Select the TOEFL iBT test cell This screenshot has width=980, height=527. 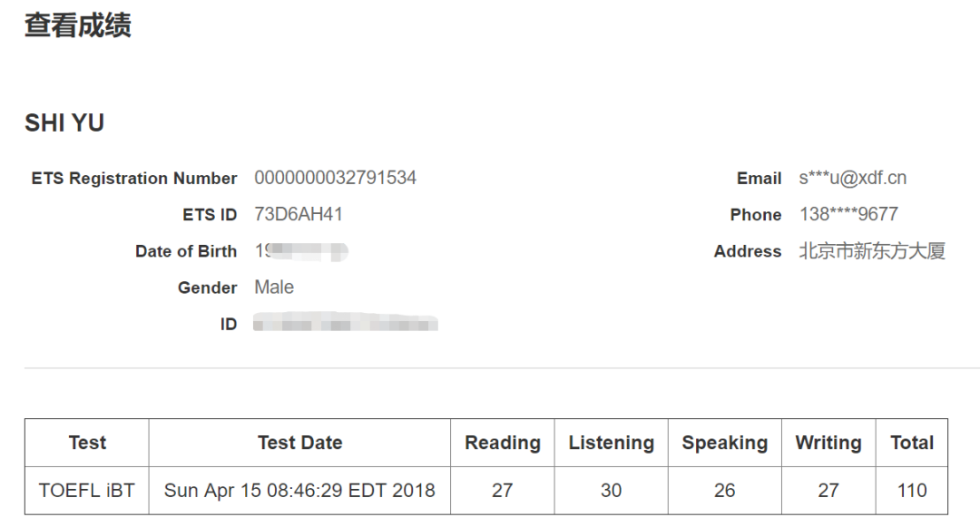[87, 491]
